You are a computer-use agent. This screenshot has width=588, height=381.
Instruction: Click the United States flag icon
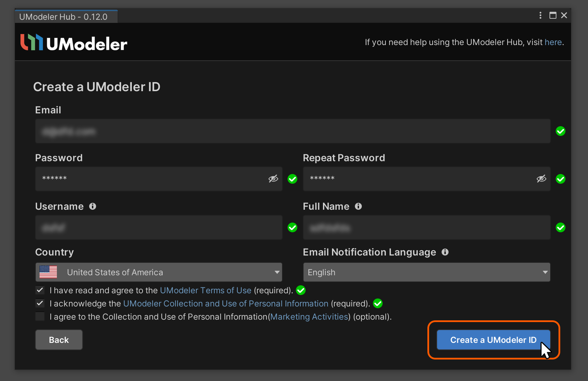(x=48, y=272)
